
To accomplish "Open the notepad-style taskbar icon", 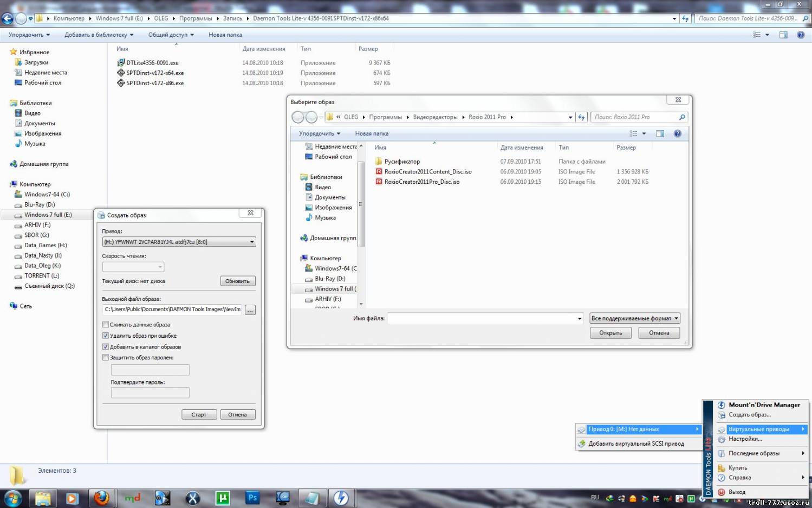I will (x=311, y=498).
